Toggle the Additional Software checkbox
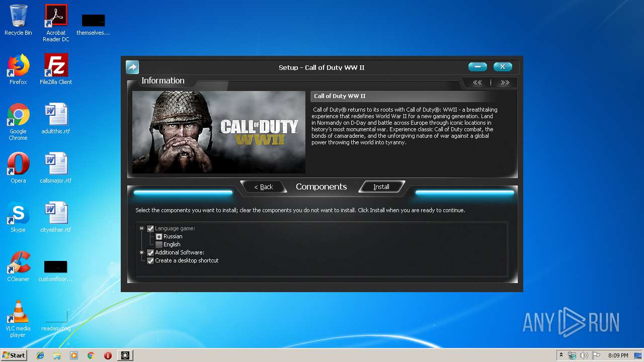The image size is (644, 362). pos(150,252)
